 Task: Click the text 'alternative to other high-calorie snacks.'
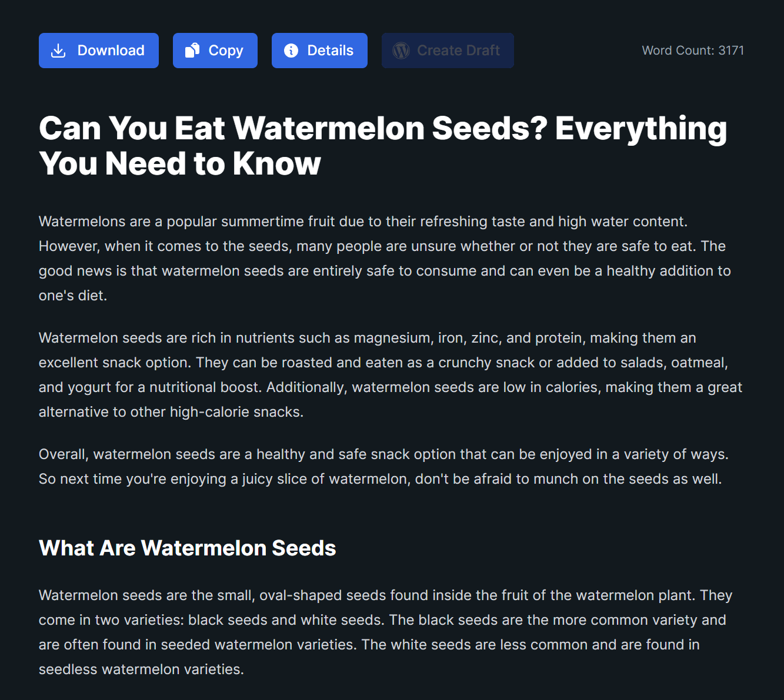click(x=171, y=412)
